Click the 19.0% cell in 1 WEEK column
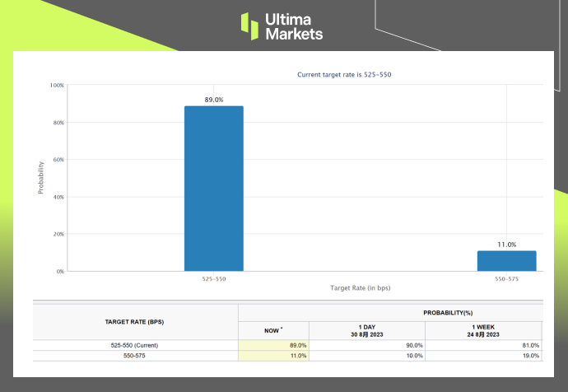The image size is (568, 392). tap(483, 356)
